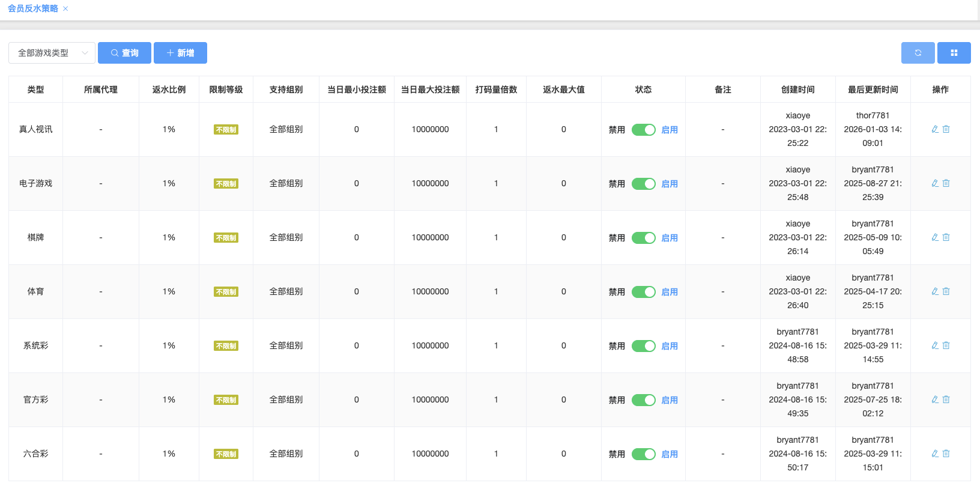
Task: Toggle the 官方彩 status switch
Action: pyautogui.click(x=643, y=400)
